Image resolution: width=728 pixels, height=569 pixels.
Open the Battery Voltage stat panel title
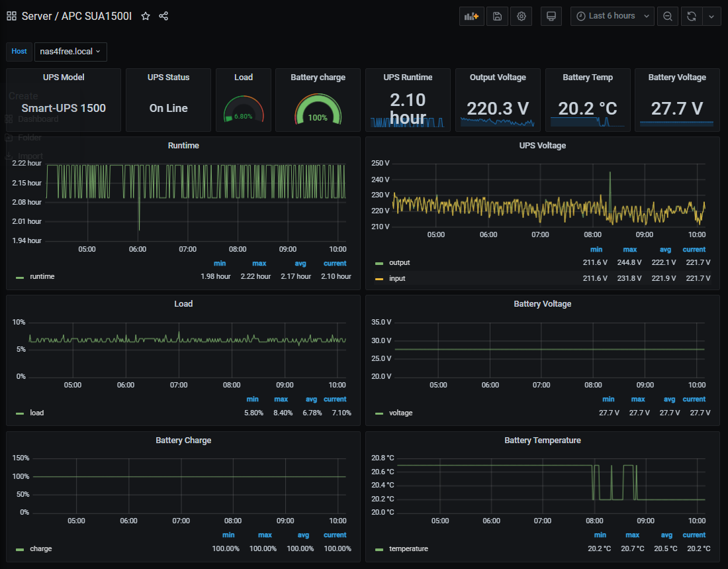coord(677,77)
